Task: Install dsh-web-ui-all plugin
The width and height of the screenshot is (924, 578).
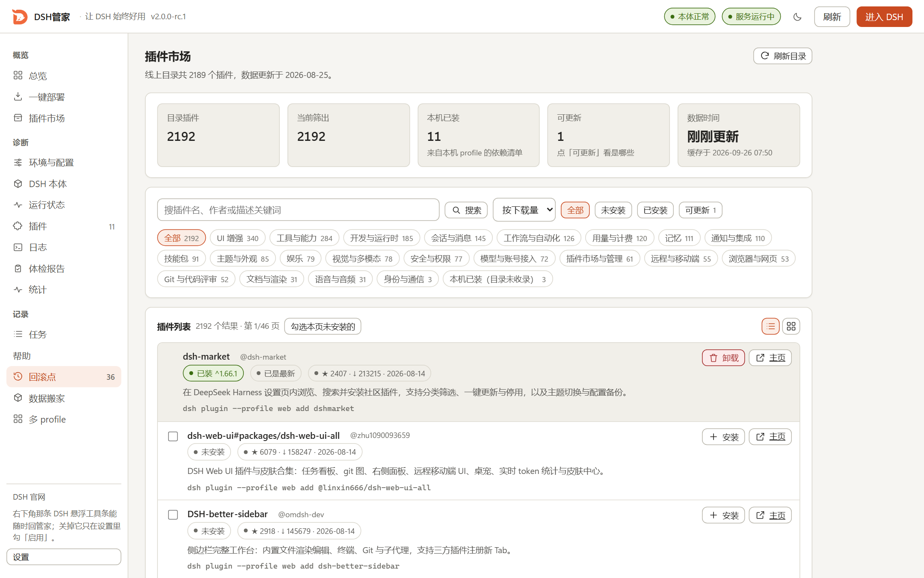Action: coord(723,437)
